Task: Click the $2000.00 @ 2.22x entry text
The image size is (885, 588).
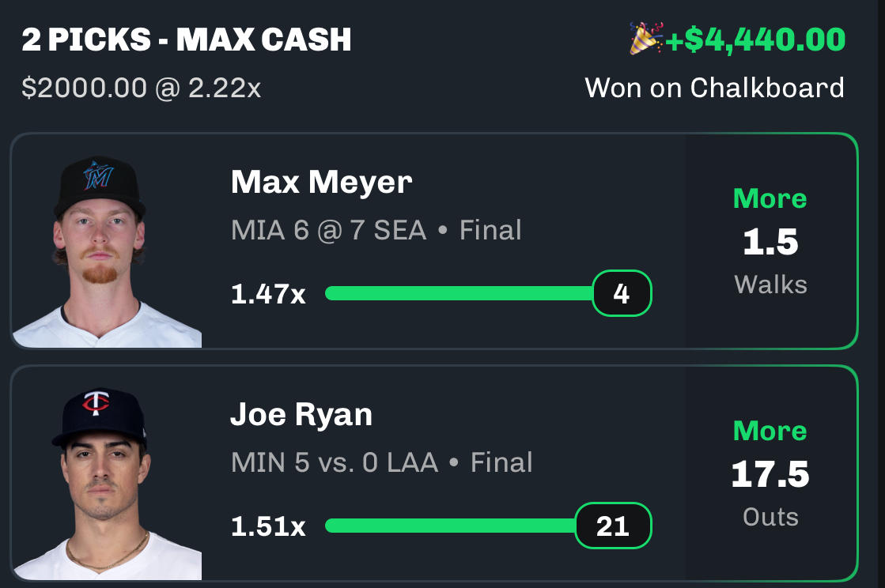Action: pyautogui.click(x=141, y=88)
